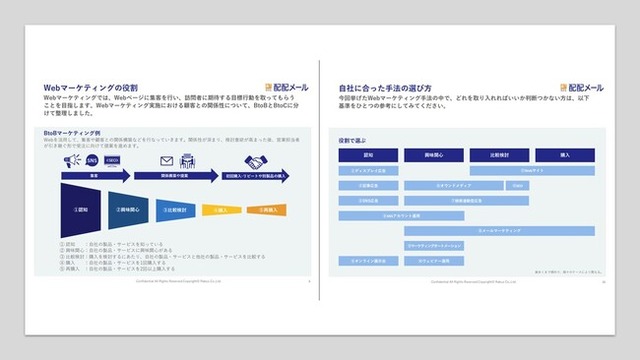Click the 比較検討 column header
Viewport: 640px width, 360px height.
[x=500, y=155]
